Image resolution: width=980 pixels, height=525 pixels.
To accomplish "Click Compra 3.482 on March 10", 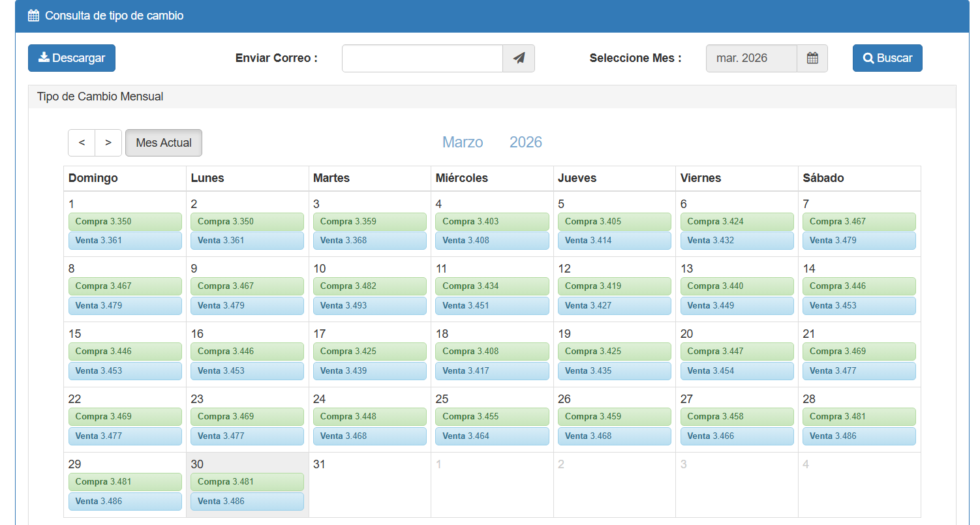I will [369, 286].
